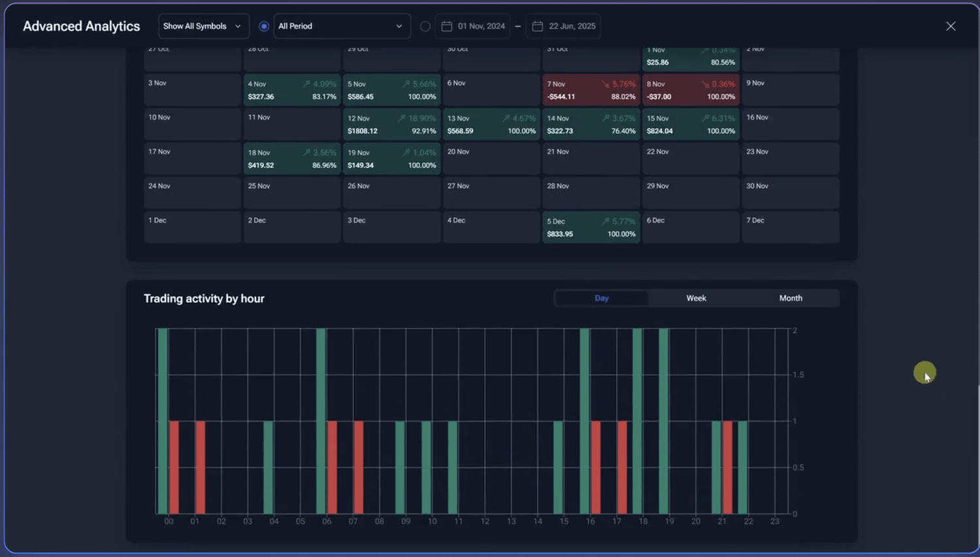Close the Advanced Analytics panel
This screenshot has width=980, height=557.
951,26
